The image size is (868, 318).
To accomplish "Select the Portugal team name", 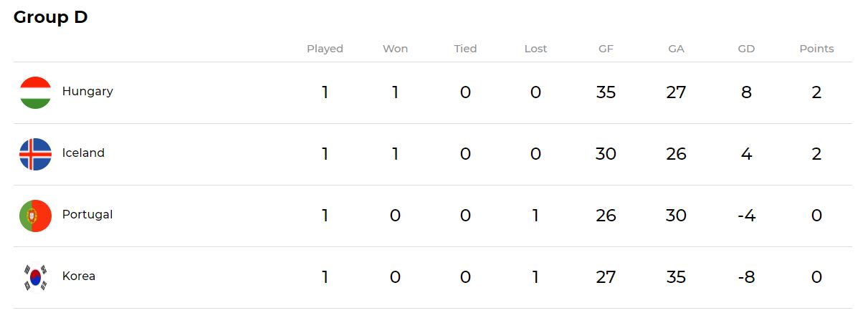I will pyautogui.click(x=87, y=215).
